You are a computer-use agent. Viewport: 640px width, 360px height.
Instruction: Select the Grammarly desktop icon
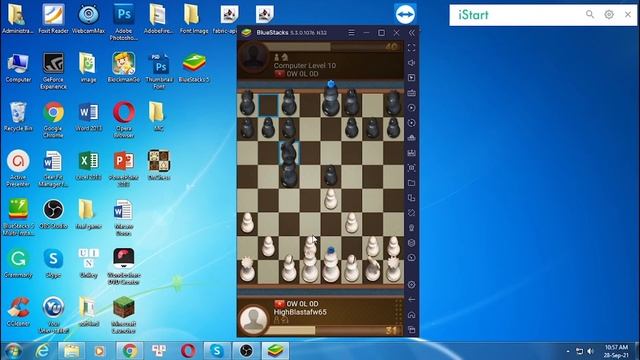18,263
